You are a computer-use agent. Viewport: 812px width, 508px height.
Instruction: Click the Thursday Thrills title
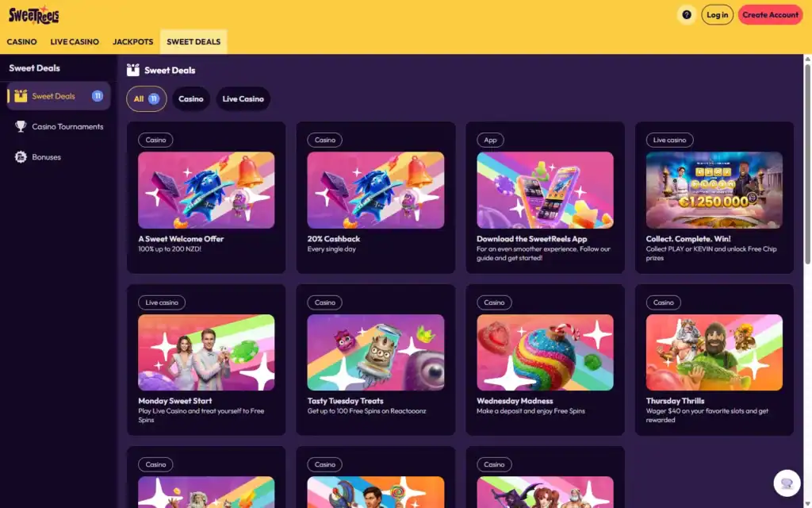tap(676, 401)
